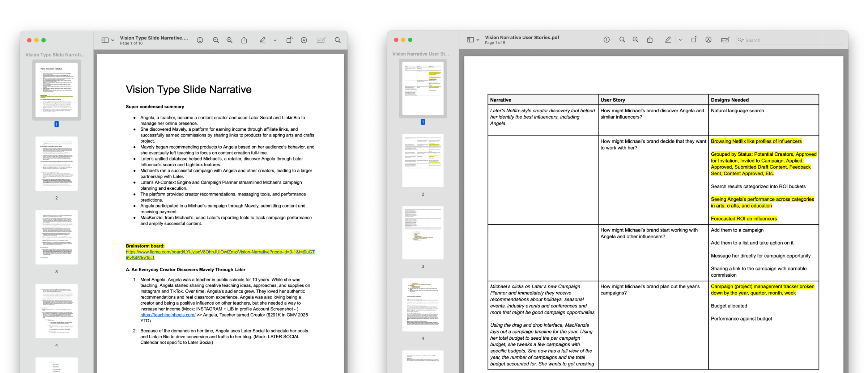
Task: Click 'Page 1 of 5' page indicator
Action: (495, 43)
